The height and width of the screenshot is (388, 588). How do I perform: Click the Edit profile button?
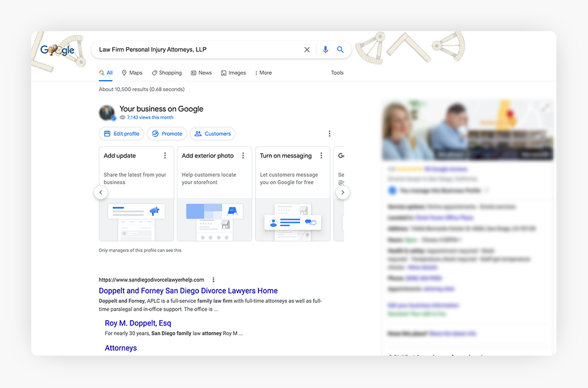click(121, 133)
